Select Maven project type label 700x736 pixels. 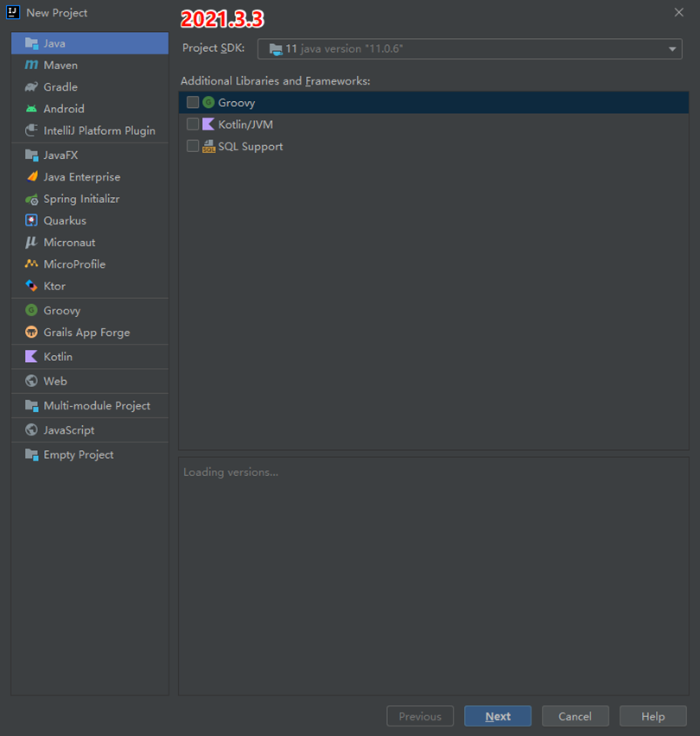point(60,66)
